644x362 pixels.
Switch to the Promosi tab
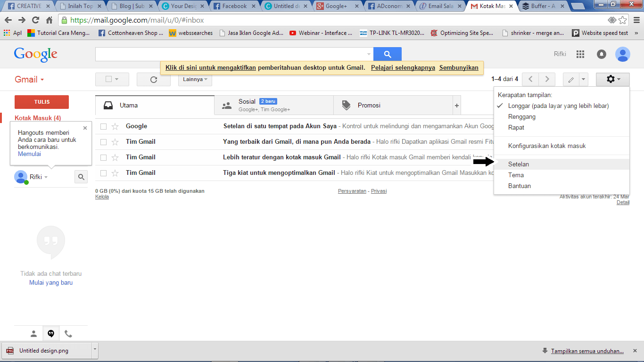pyautogui.click(x=393, y=106)
